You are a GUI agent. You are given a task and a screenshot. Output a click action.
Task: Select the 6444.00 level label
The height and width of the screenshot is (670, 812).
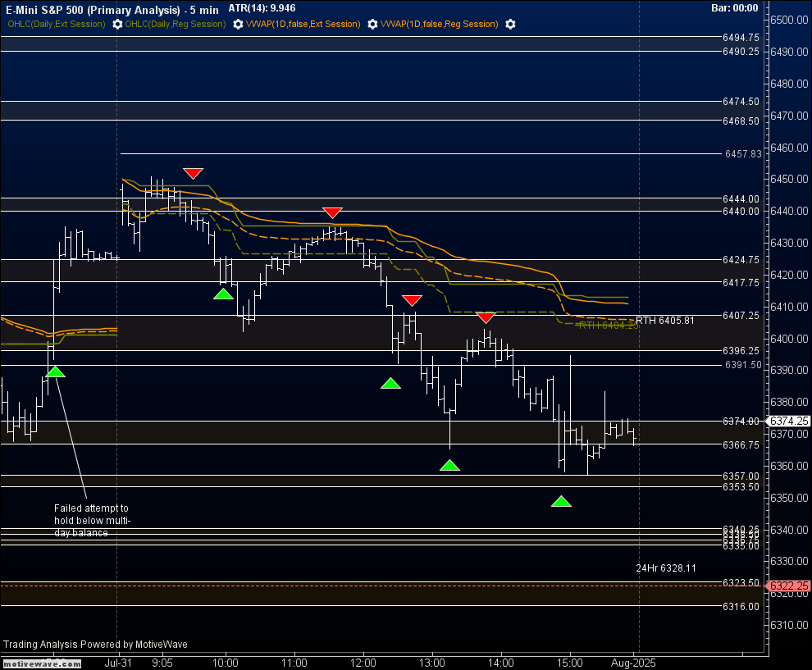(x=741, y=198)
